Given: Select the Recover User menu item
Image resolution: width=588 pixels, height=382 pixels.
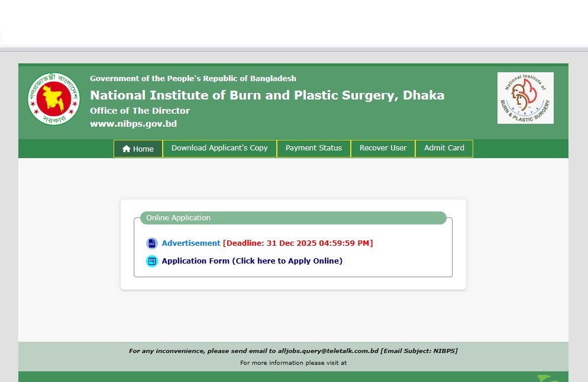Looking at the screenshot, I should point(383,148).
